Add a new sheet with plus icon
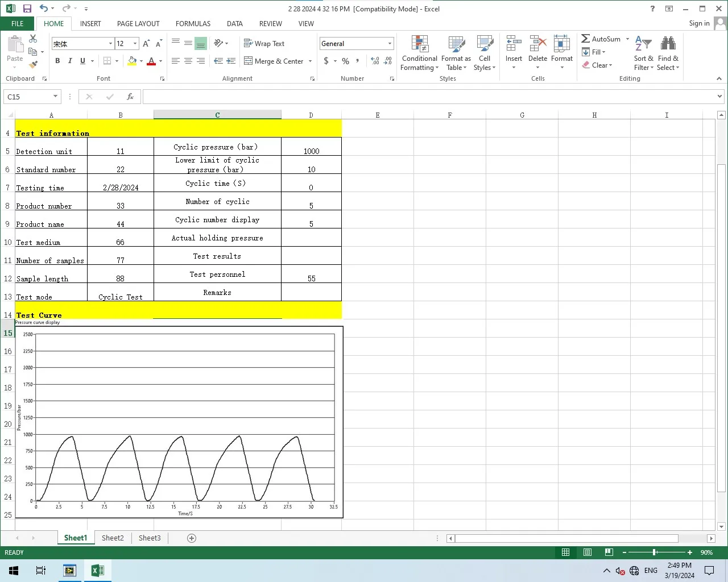 pos(192,538)
